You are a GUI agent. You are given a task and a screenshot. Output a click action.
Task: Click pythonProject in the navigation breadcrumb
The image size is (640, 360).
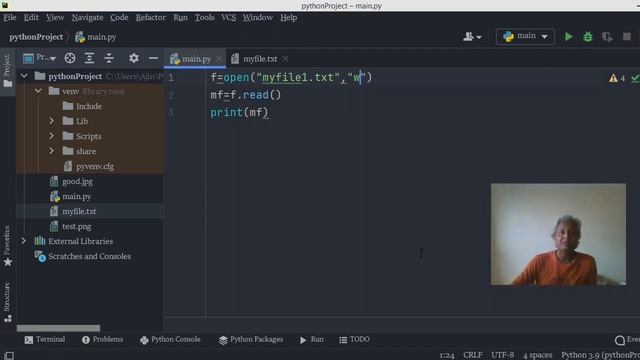pos(36,37)
